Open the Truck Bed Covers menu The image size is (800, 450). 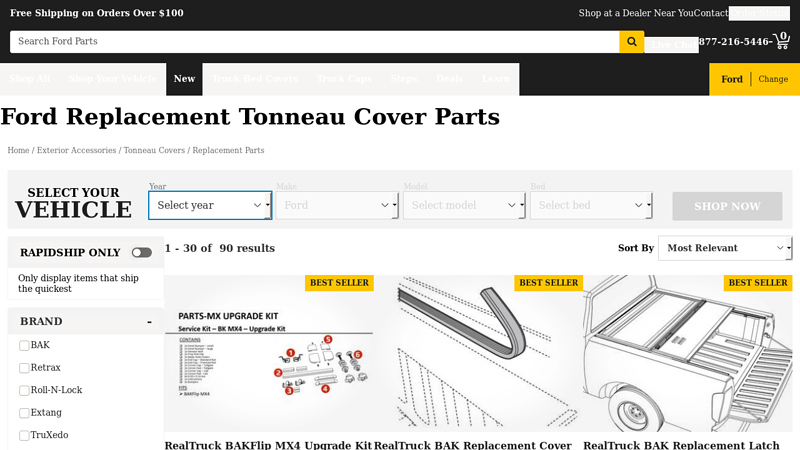coord(255,79)
